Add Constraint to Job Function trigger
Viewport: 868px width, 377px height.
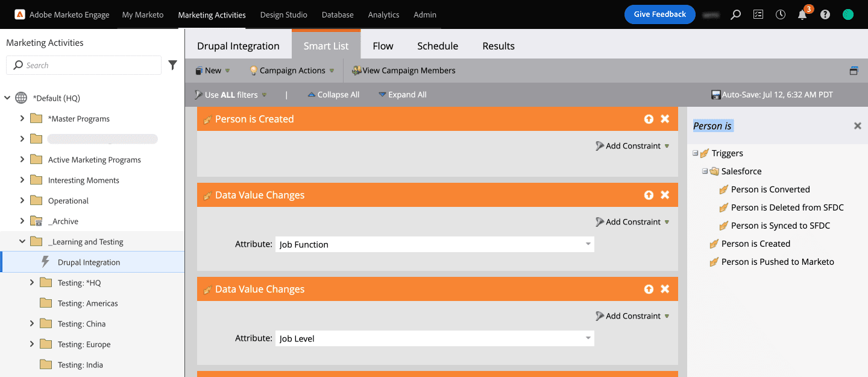point(632,222)
